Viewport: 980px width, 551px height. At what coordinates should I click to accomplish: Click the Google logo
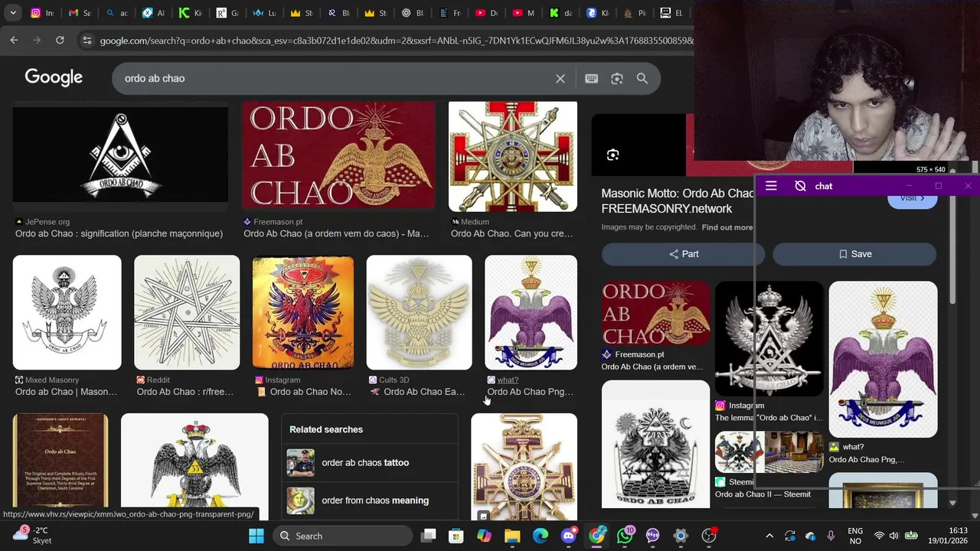54,77
